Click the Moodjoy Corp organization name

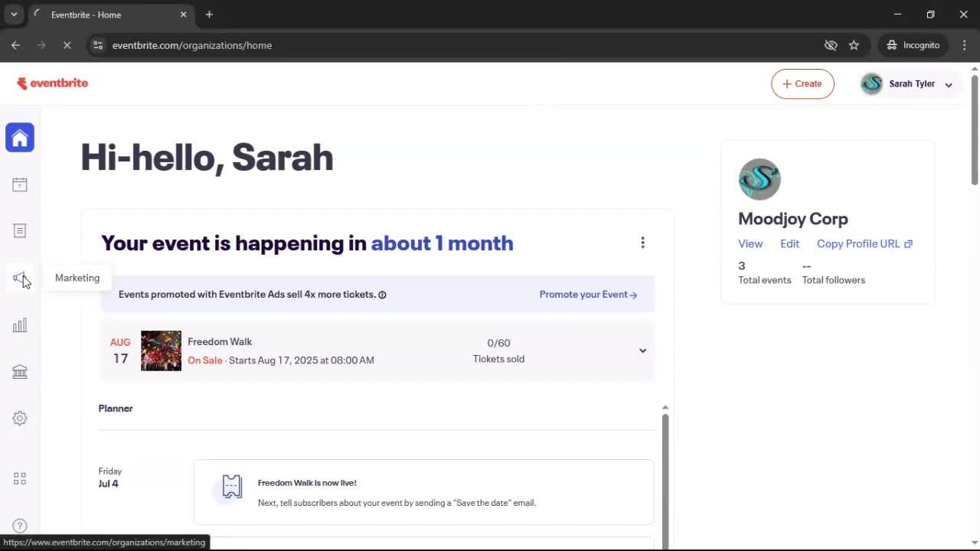793,219
